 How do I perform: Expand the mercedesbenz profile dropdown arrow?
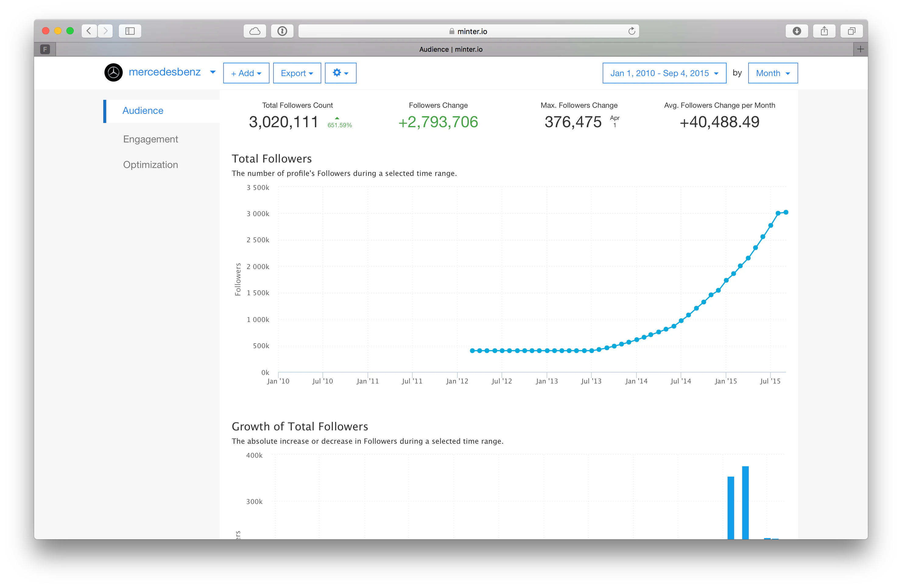tap(213, 72)
